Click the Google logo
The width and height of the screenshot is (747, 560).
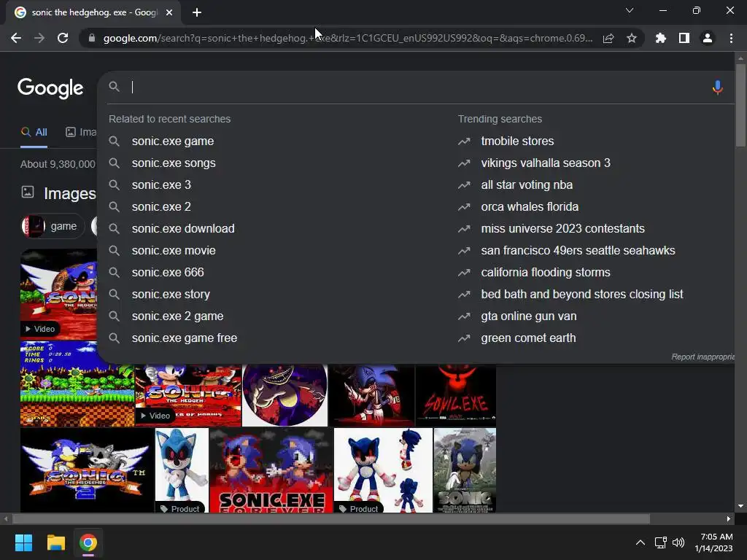pos(50,88)
